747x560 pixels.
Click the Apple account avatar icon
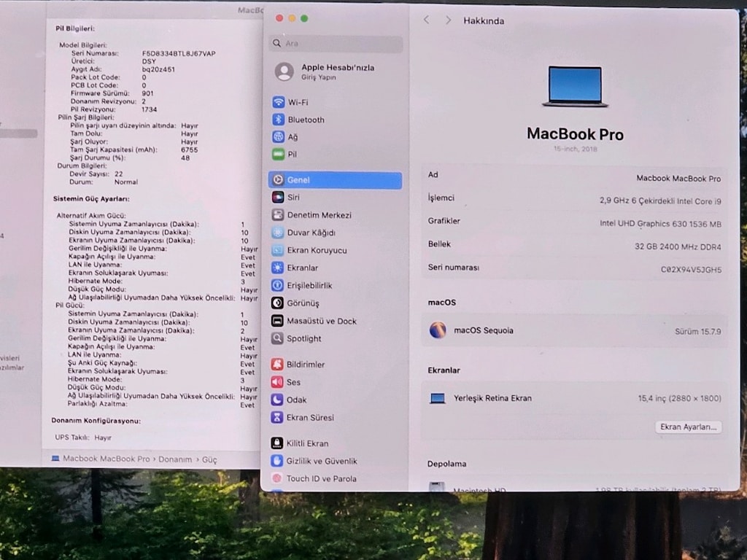[285, 72]
